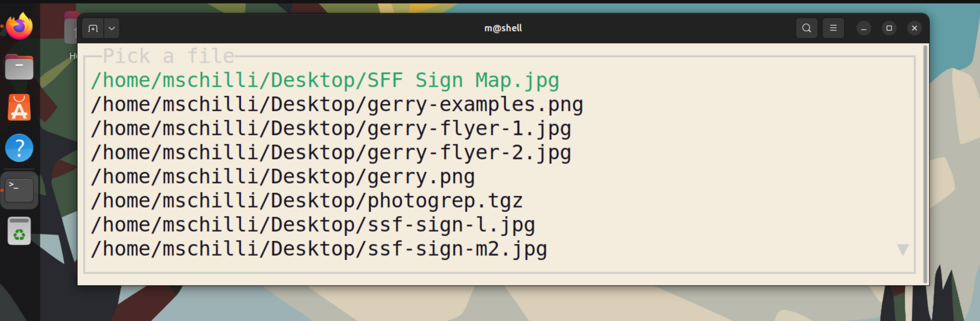Choose the gerry-flyer-1.jpg file
This screenshot has width=980, height=321.
point(331,128)
